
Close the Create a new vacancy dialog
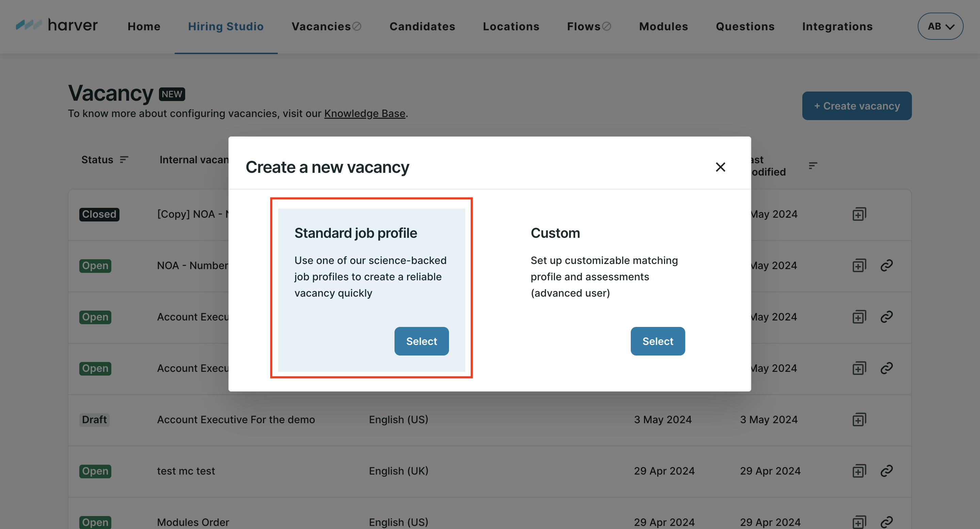(x=720, y=167)
